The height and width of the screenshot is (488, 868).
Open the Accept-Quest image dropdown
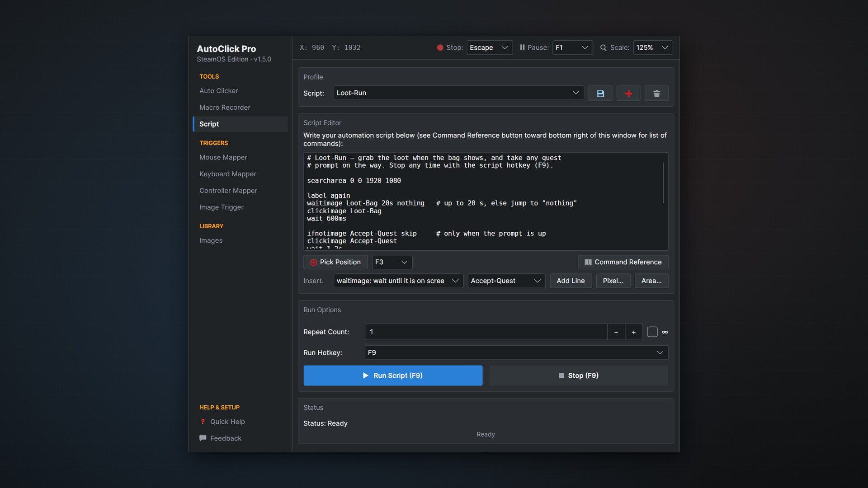(506, 281)
